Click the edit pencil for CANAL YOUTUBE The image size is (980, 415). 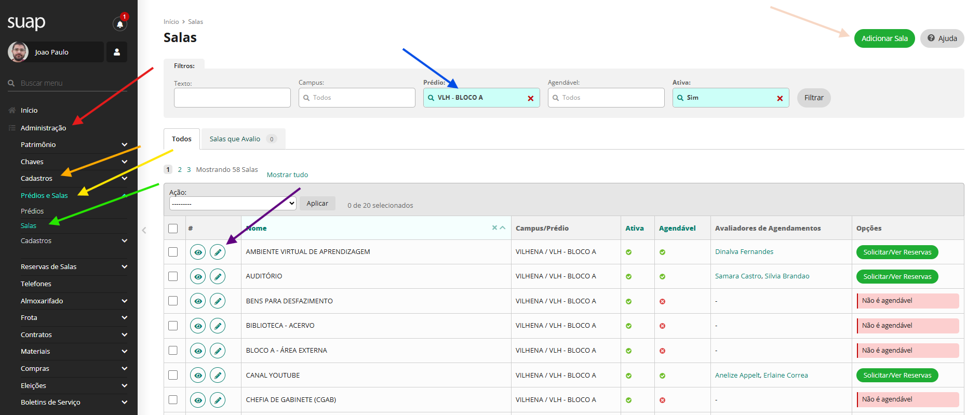point(218,376)
